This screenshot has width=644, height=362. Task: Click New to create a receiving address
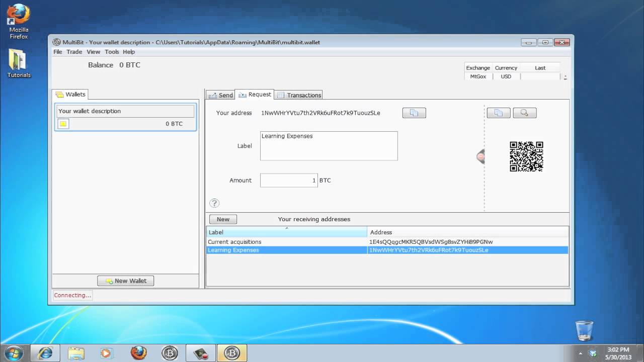tap(223, 219)
